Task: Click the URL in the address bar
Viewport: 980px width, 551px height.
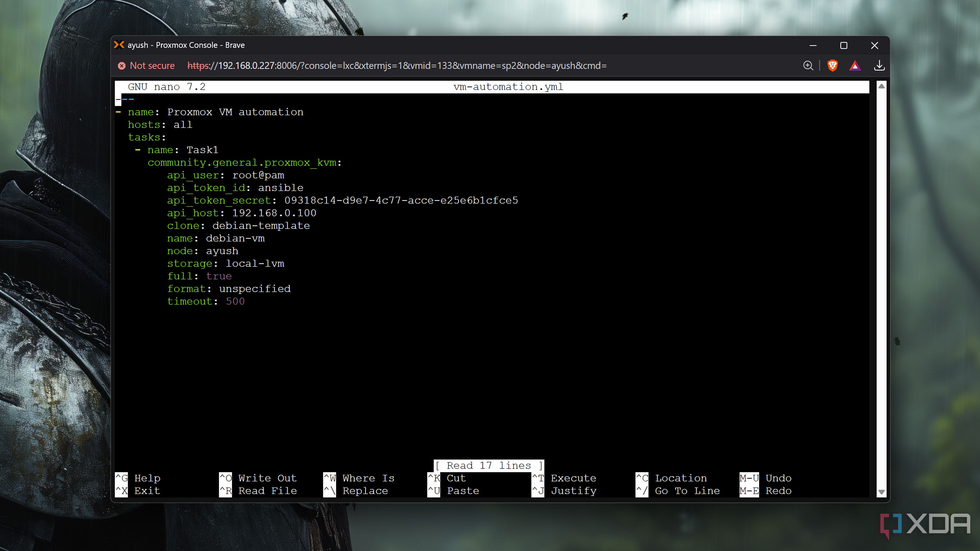Action: click(397, 66)
